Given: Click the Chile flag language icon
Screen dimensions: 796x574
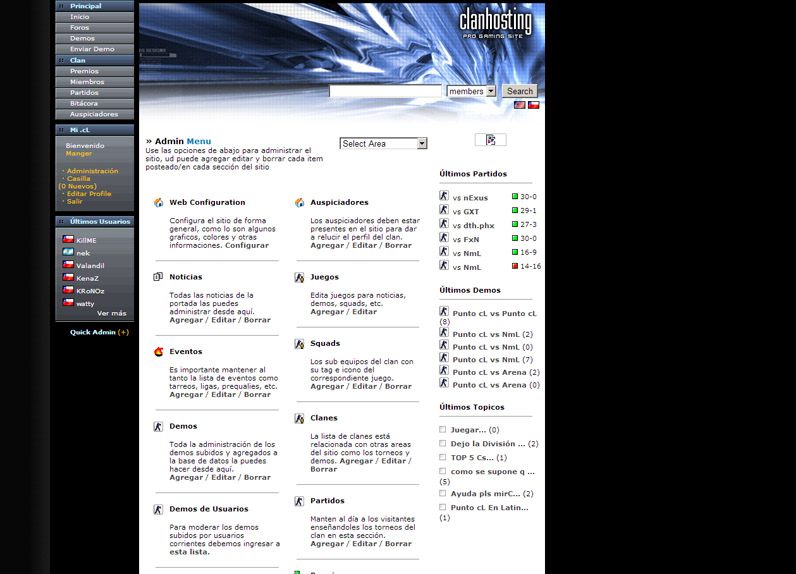Looking at the screenshot, I should 534,105.
